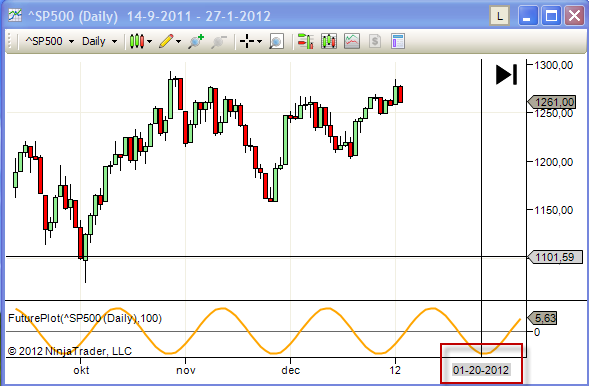589x386 pixels.
Task: Open the chart trader icon
Action: click(305, 41)
